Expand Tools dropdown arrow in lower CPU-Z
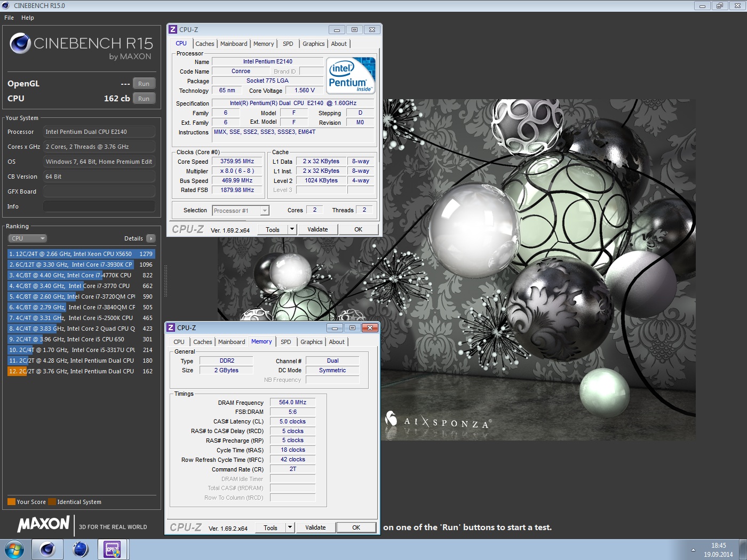The height and width of the screenshot is (560, 747). 290,527
